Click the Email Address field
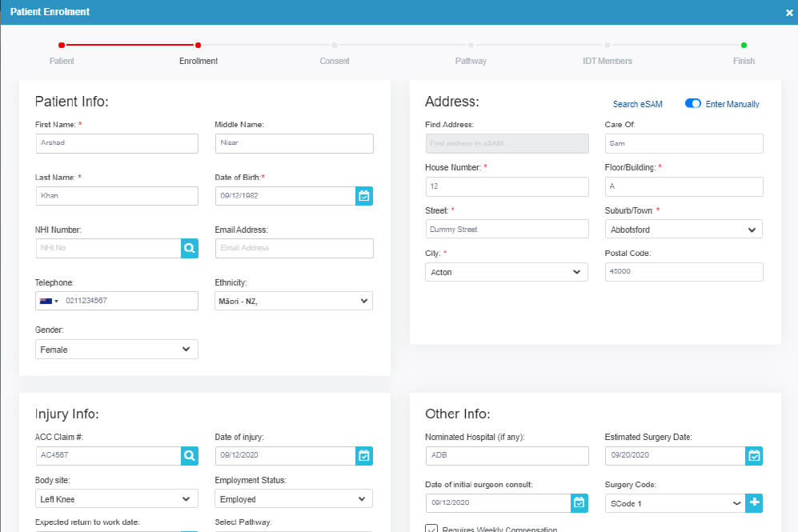This screenshot has width=798, height=532. 295,248
